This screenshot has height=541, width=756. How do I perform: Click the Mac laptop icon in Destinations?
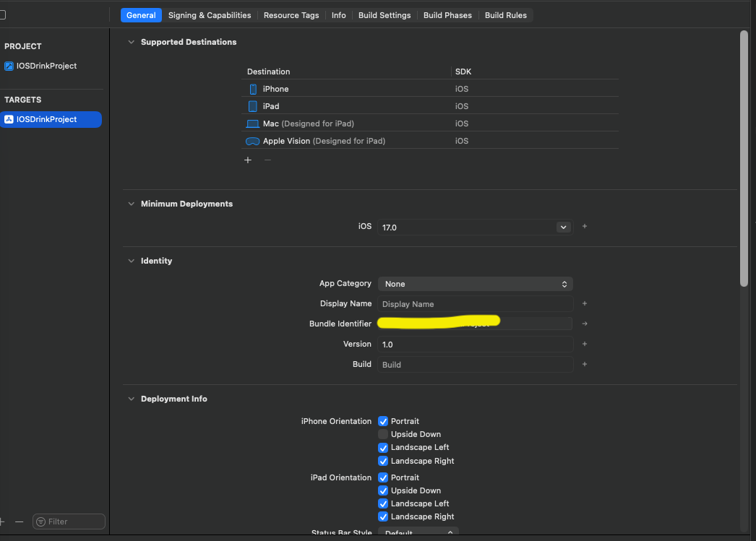click(253, 124)
